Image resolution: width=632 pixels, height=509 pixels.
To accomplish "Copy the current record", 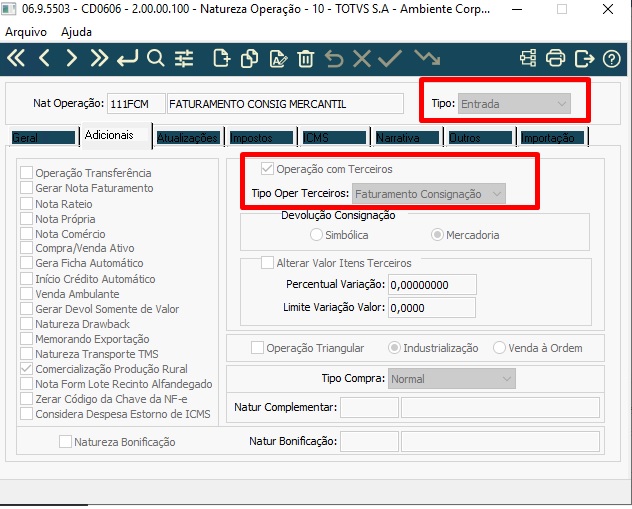I will 249,58.
